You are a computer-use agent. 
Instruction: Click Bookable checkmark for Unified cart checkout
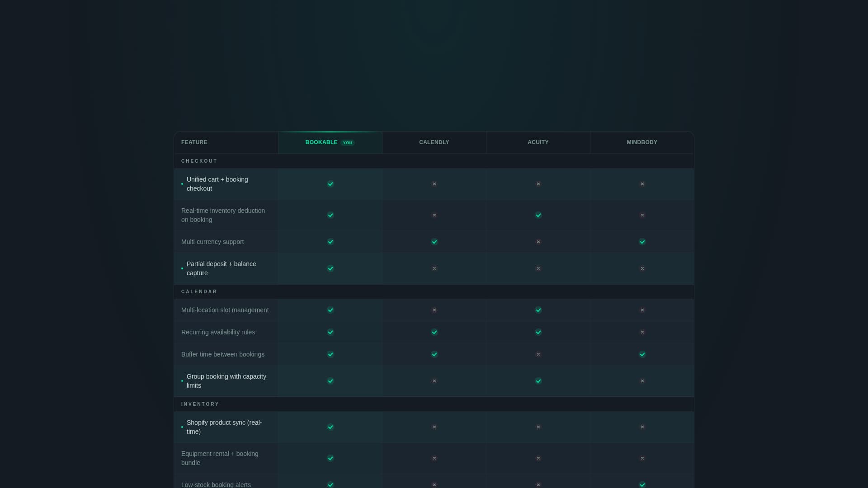pyautogui.click(x=330, y=184)
